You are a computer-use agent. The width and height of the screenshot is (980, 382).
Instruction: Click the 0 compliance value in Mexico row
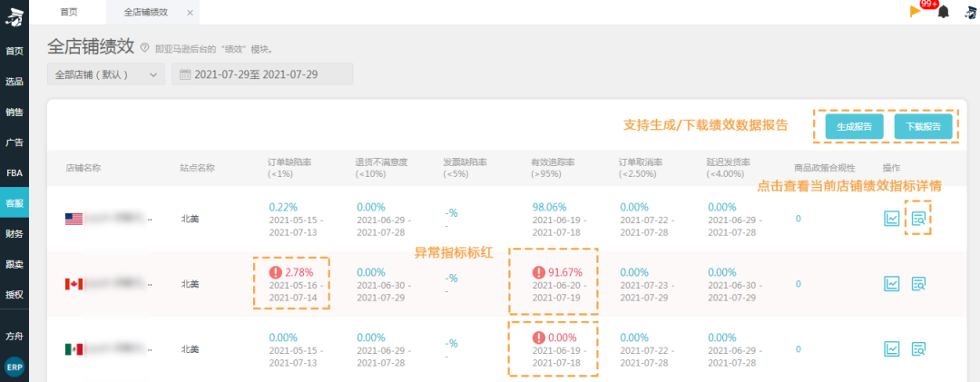[799, 348]
